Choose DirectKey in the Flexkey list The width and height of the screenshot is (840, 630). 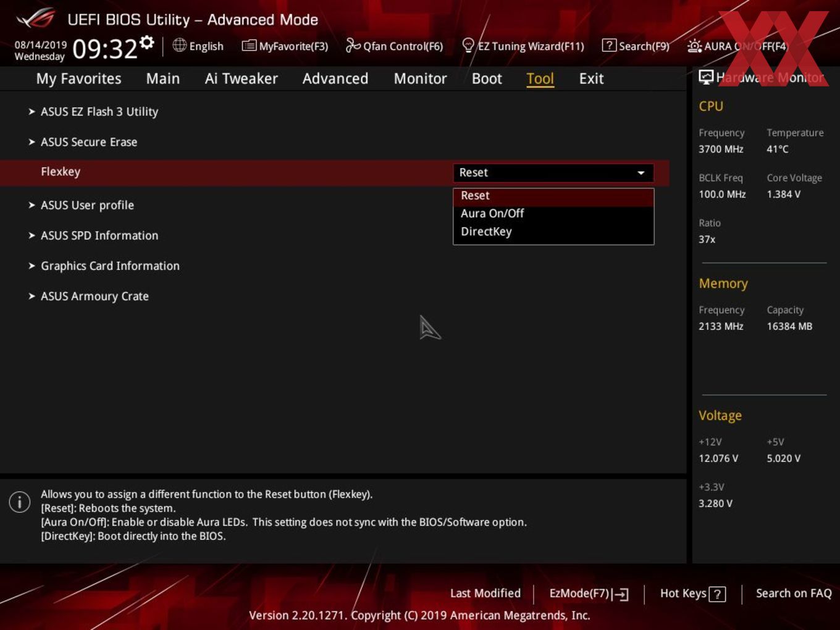[553, 232]
